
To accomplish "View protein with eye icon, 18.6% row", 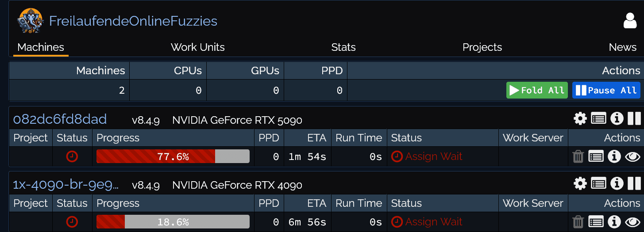I will point(632,222).
